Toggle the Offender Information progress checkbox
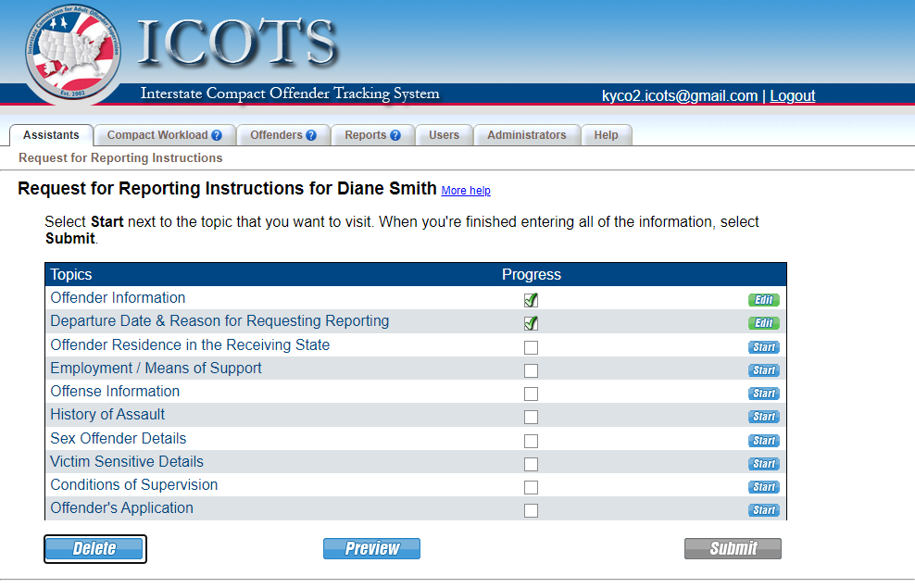 pos(531,300)
